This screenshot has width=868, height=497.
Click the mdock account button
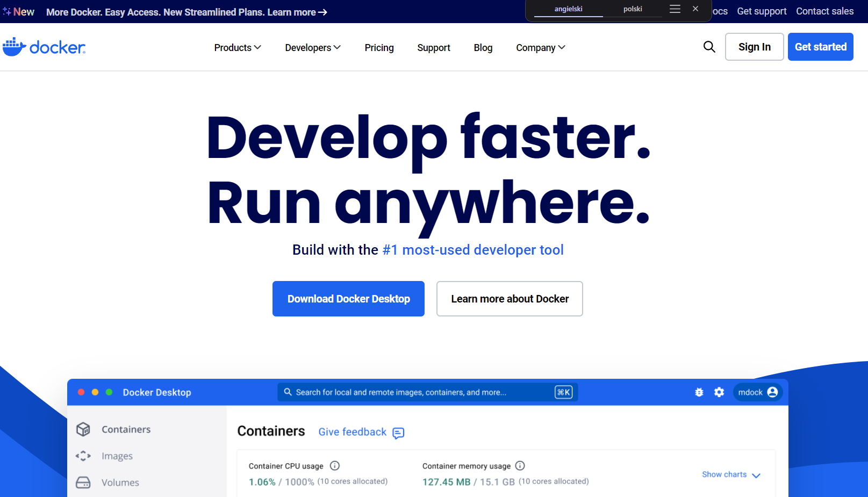tap(758, 392)
